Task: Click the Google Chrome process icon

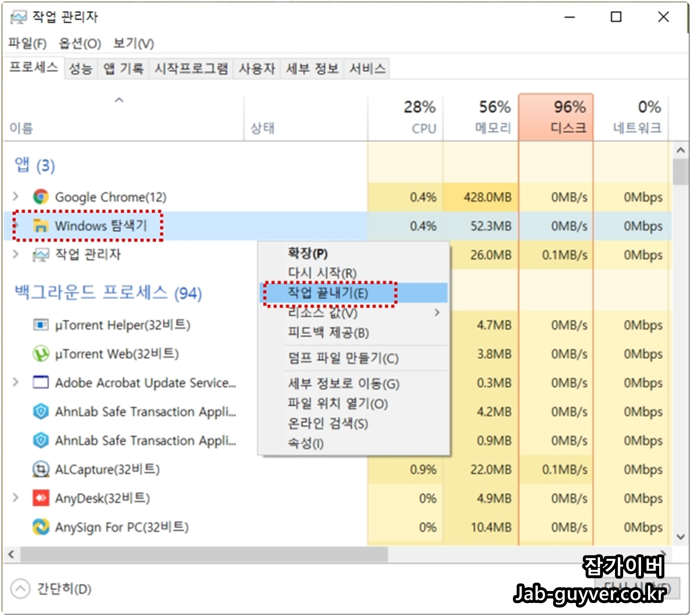Action: click(x=41, y=197)
